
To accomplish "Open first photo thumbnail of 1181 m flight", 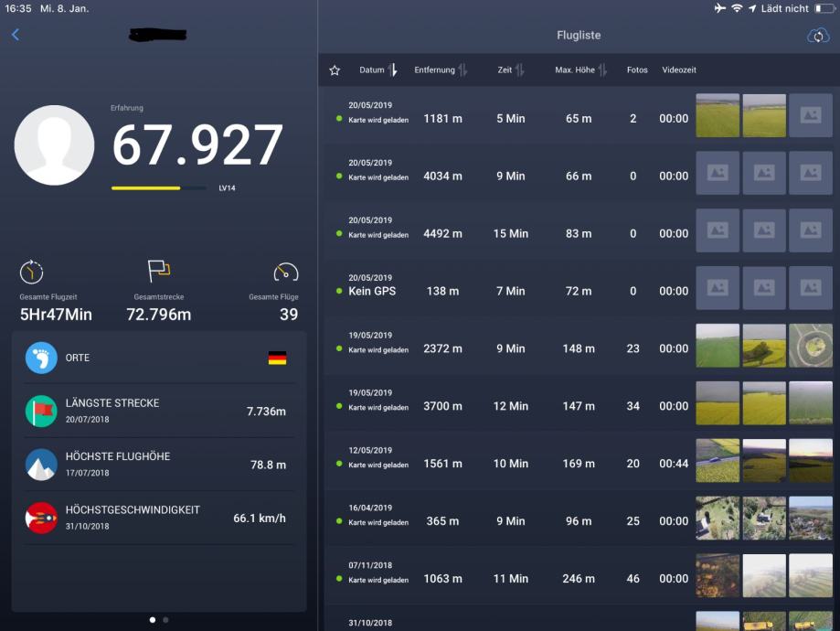I will tap(718, 115).
